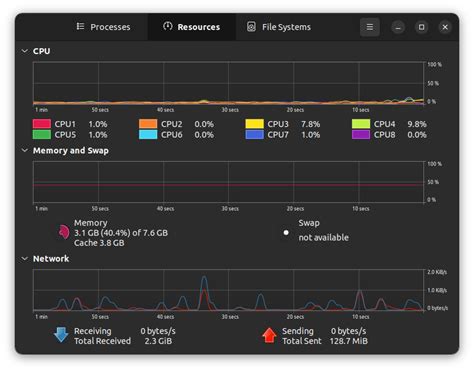Change the CPU8 purple color swatch
This screenshot has height=371, width=474.
(x=361, y=135)
